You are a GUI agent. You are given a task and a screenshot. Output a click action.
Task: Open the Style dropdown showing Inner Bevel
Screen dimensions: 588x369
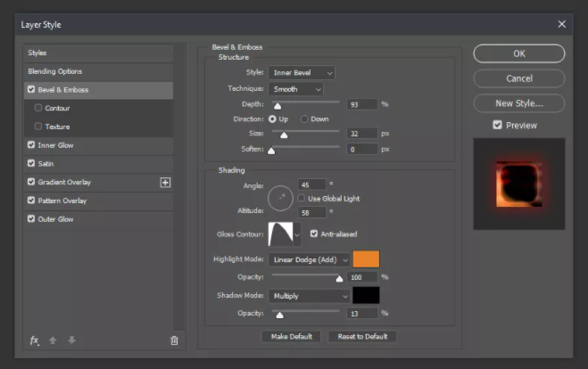point(302,73)
